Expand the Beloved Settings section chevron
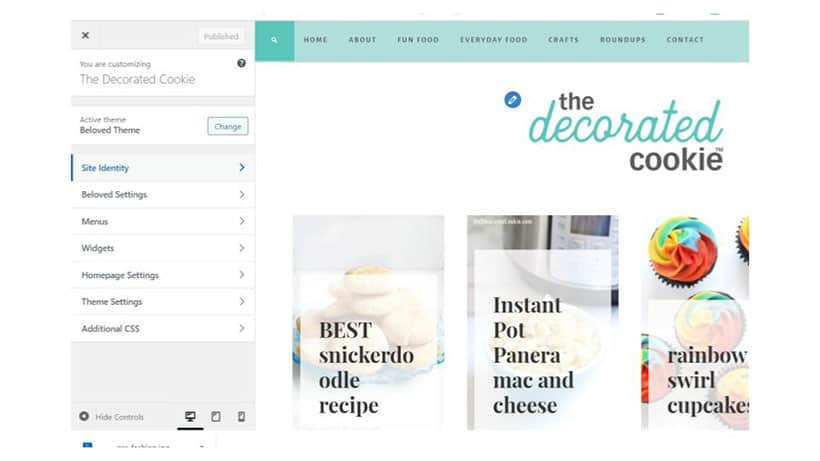 [x=242, y=194]
